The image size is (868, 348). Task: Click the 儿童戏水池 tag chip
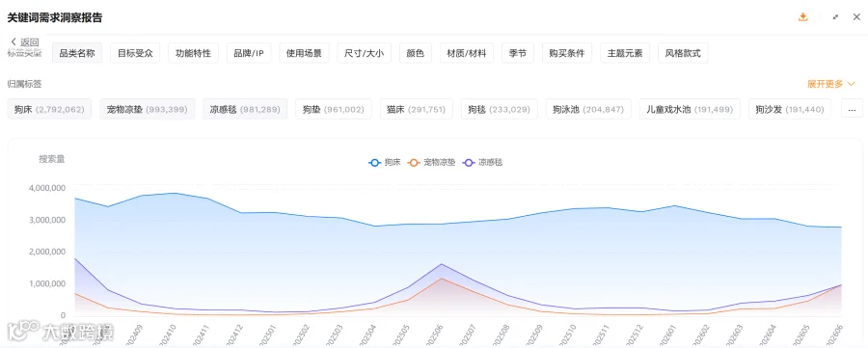tap(690, 109)
